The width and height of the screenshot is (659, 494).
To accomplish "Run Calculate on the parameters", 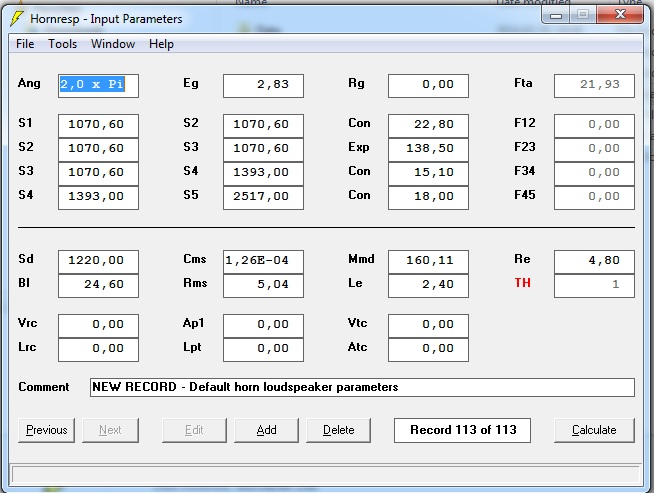I will click(594, 430).
